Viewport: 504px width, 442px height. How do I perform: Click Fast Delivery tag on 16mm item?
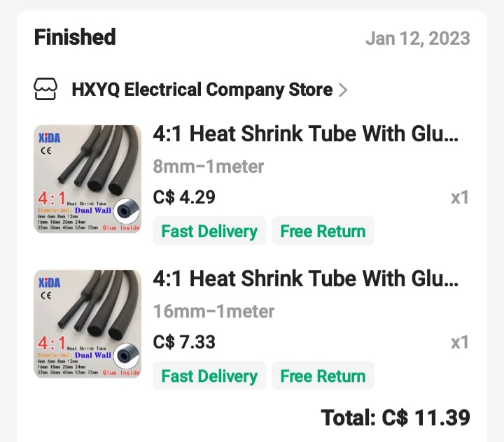tap(209, 376)
